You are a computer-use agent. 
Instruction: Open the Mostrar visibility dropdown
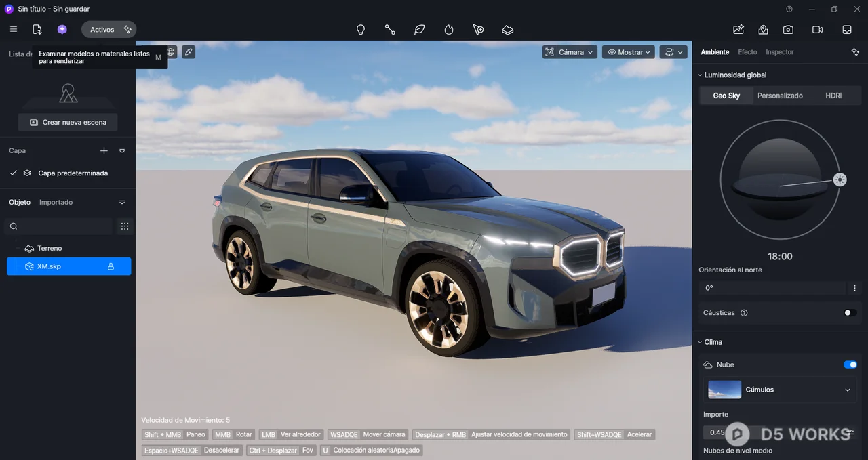pyautogui.click(x=629, y=52)
